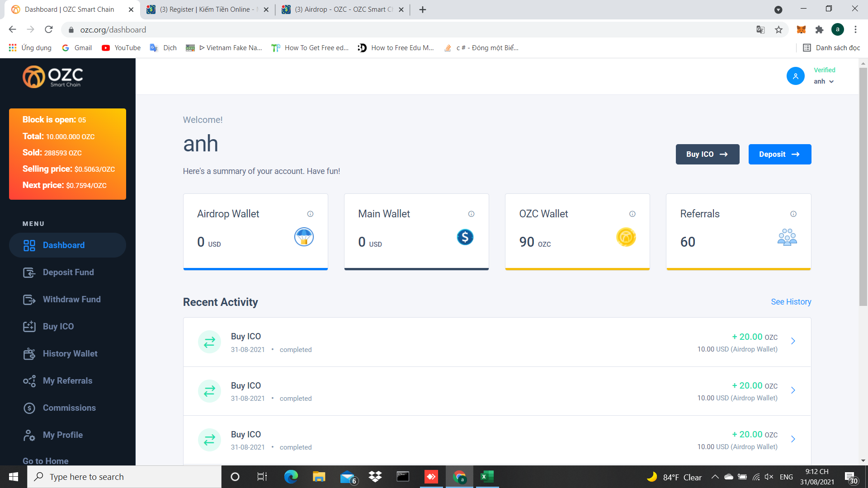868x488 pixels.
Task: Open Excel from the taskbar
Action: pos(486,477)
